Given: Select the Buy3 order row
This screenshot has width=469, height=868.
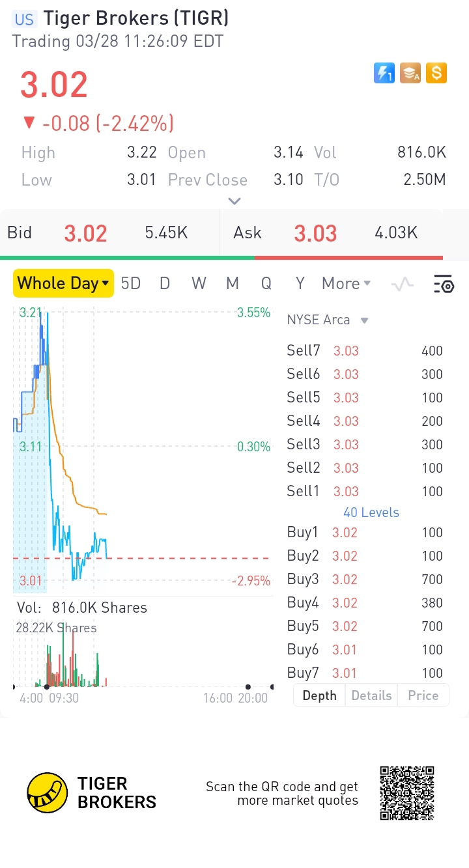Looking at the screenshot, I should 365,580.
